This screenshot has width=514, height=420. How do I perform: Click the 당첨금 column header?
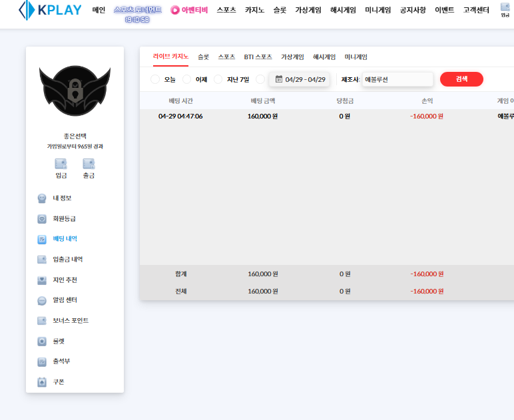click(x=345, y=101)
